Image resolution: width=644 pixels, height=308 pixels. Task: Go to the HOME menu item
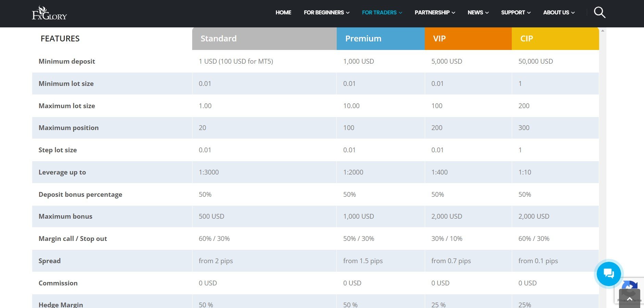[283, 12]
